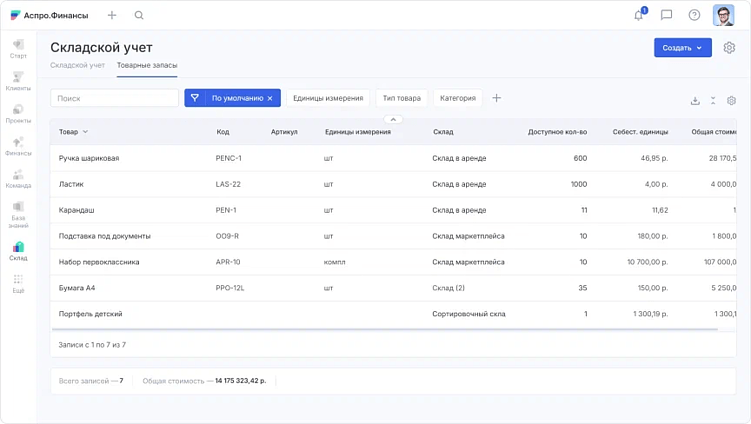751x424 pixels.
Task: Click the plus icon next to Аспро.Финансы
Action: pyautogui.click(x=112, y=15)
